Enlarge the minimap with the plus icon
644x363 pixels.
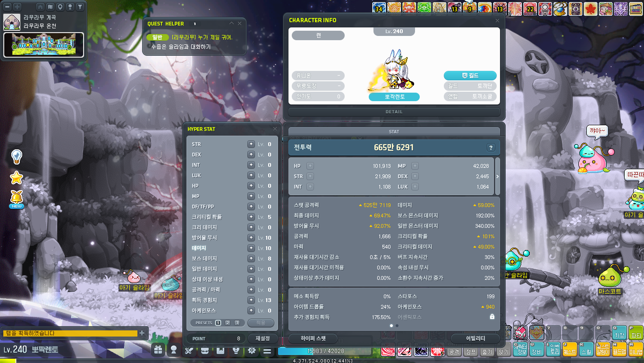click(x=17, y=7)
